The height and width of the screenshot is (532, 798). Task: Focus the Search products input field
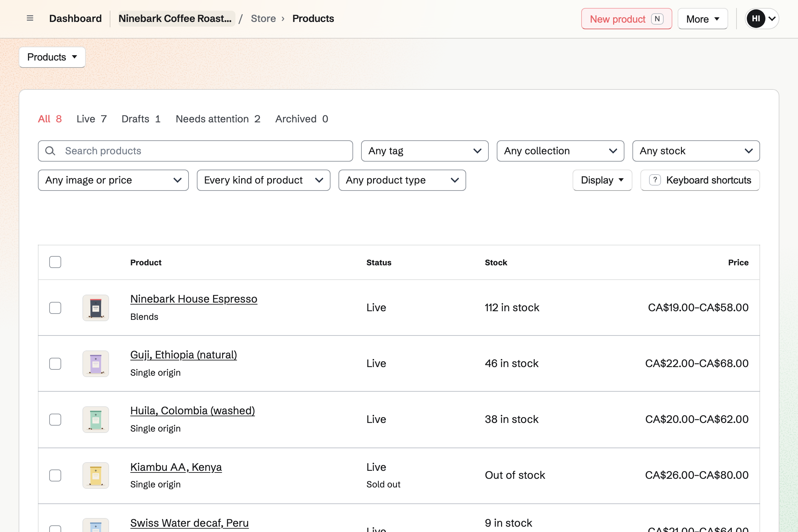[x=196, y=151]
